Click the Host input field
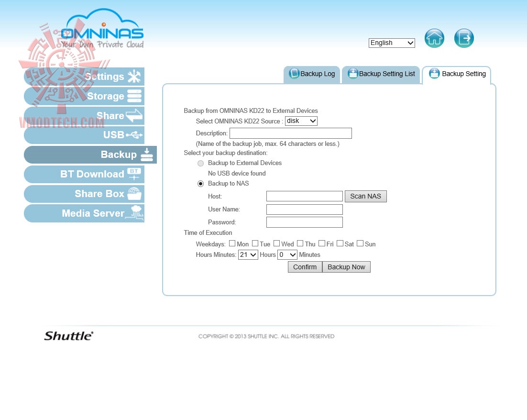The height and width of the screenshot is (420, 527). [x=305, y=196]
